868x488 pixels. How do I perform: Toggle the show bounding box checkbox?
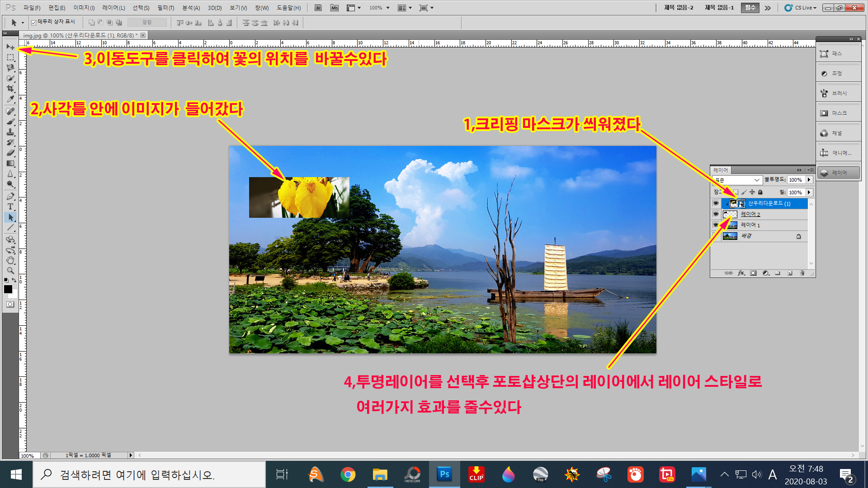coord(34,23)
